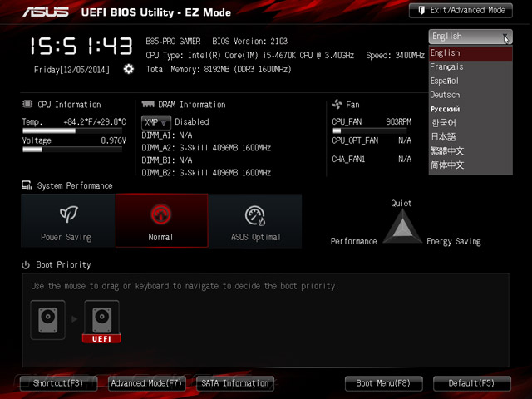Viewport: 532px width, 399px height.
Task: Click the Speed: 3400MHz text
Action: click(396, 56)
